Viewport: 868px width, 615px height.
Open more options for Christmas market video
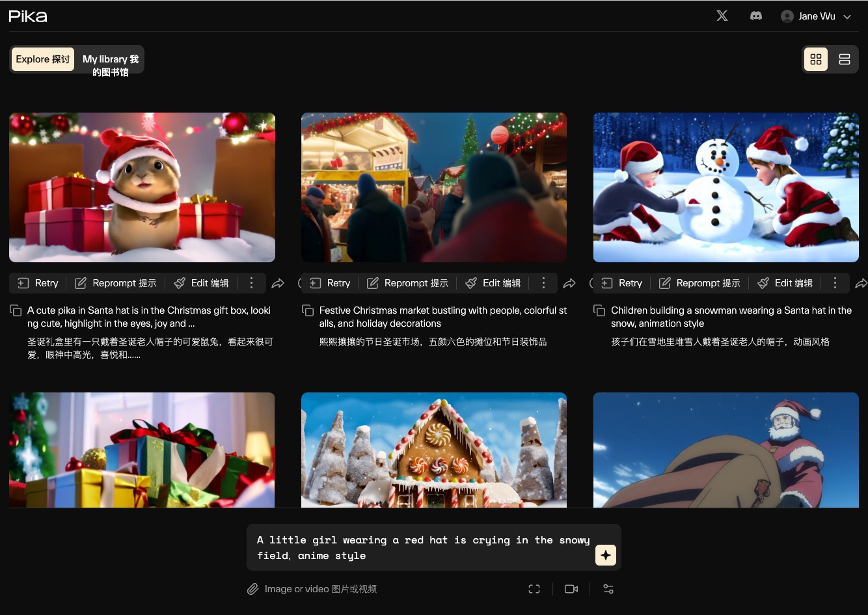543,283
